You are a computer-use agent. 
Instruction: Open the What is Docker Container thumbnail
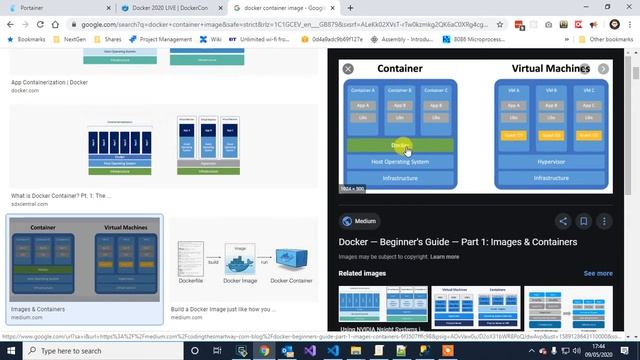[164, 146]
